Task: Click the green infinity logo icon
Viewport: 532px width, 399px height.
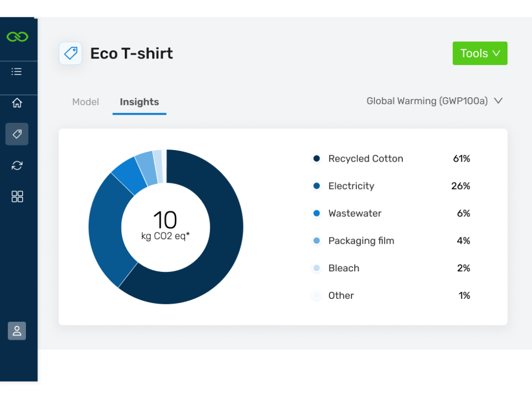Action: coord(17,37)
